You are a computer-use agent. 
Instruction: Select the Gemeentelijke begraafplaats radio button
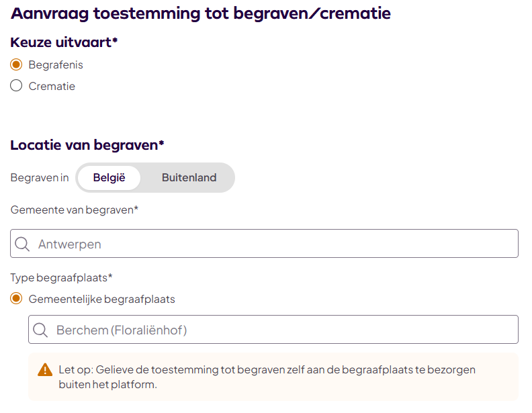(17, 299)
